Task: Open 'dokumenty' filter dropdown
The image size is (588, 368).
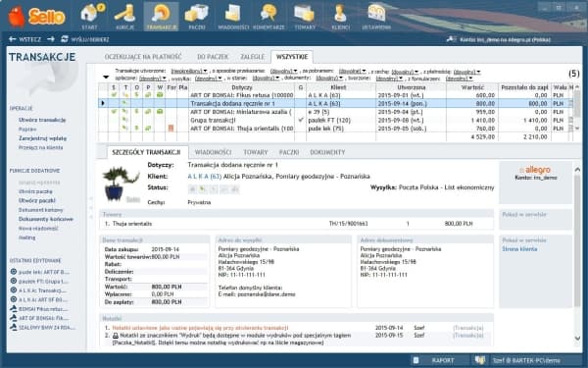Action: 329,79
